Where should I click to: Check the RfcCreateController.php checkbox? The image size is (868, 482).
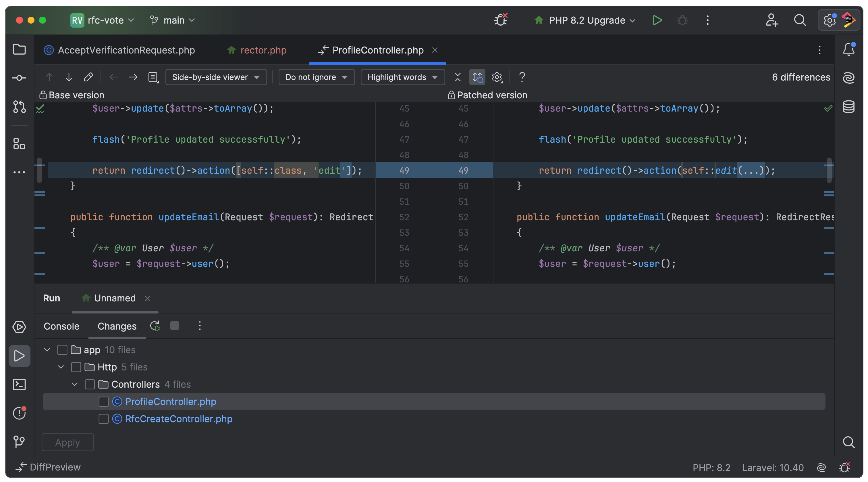(103, 419)
